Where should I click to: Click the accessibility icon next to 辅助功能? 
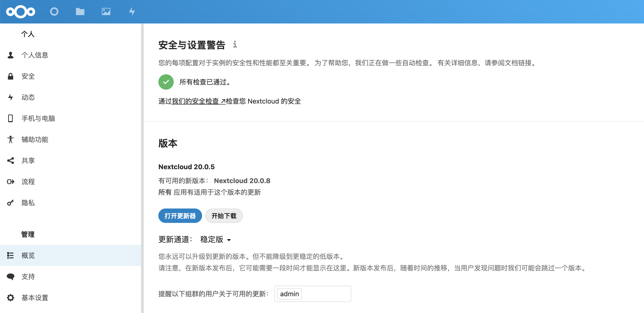click(x=11, y=139)
